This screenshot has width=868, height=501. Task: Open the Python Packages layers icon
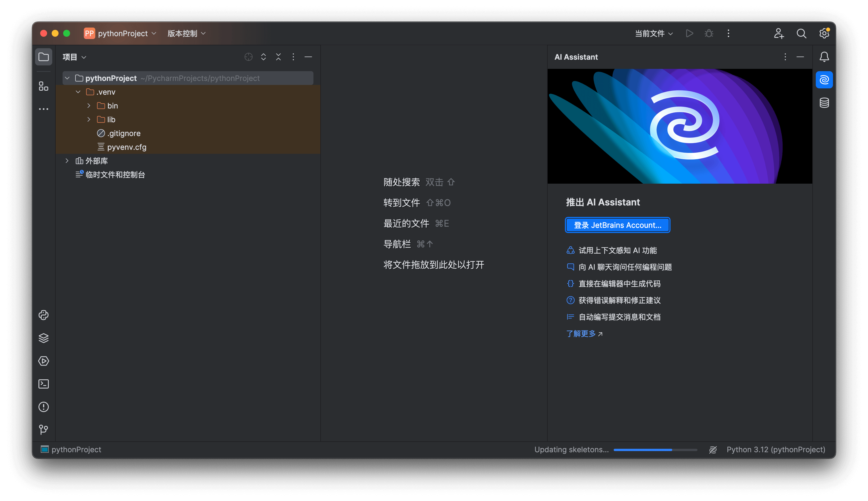pyautogui.click(x=44, y=338)
